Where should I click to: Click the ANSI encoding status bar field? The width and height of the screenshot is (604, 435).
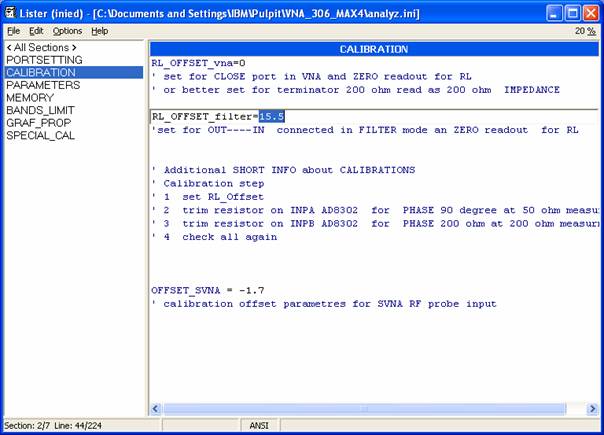[257, 426]
